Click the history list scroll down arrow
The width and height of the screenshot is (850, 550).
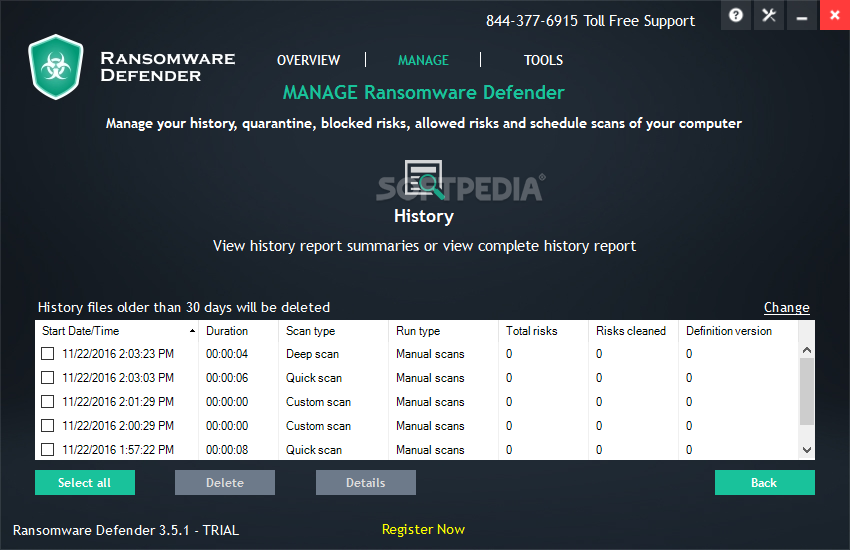pos(807,450)
